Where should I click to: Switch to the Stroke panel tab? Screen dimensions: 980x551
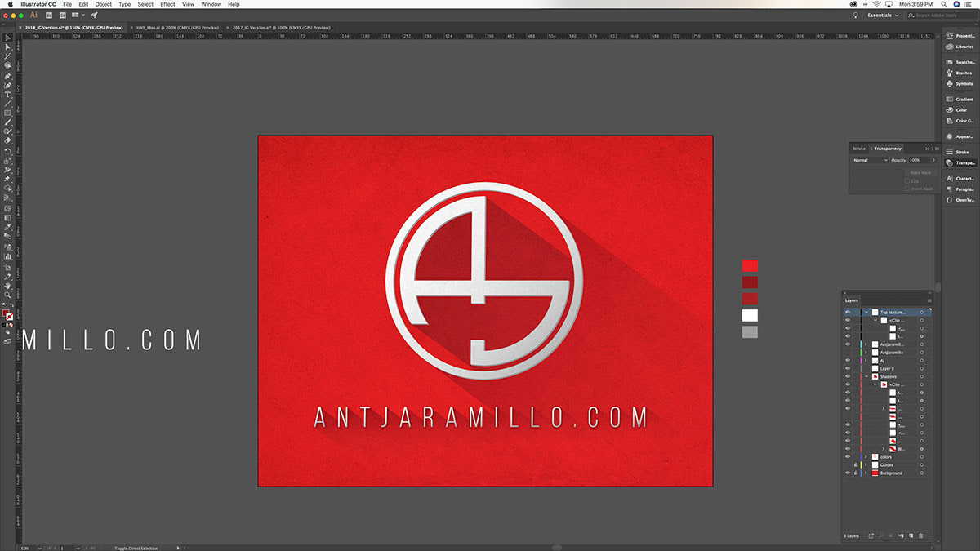pos(858,149)
